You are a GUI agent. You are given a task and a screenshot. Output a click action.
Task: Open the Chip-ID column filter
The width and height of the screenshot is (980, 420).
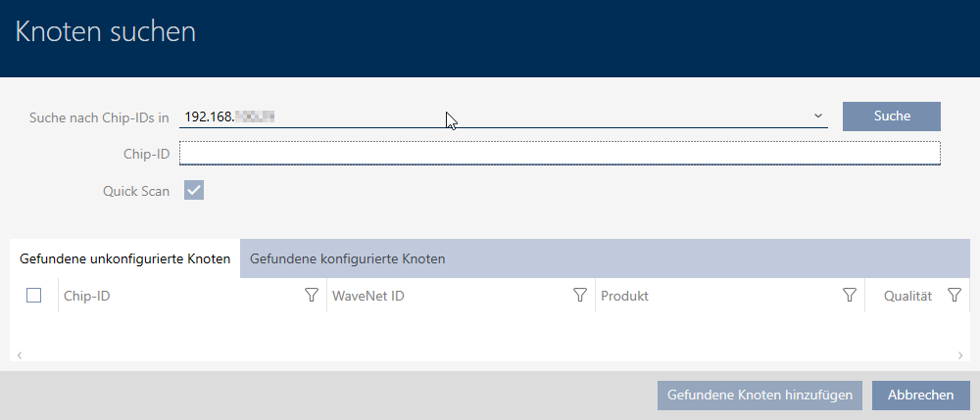coord(312,295)
